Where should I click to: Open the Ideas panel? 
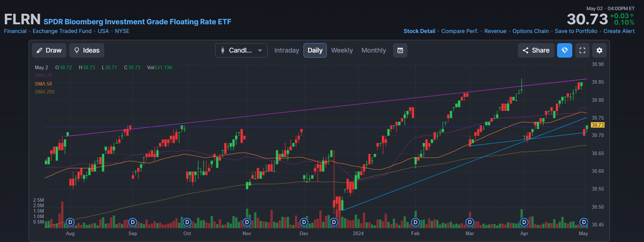click(x=87, y=50)
